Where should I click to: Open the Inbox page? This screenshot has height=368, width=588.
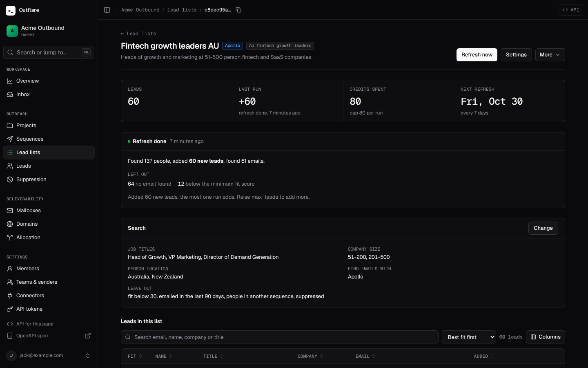click(49, 94)
